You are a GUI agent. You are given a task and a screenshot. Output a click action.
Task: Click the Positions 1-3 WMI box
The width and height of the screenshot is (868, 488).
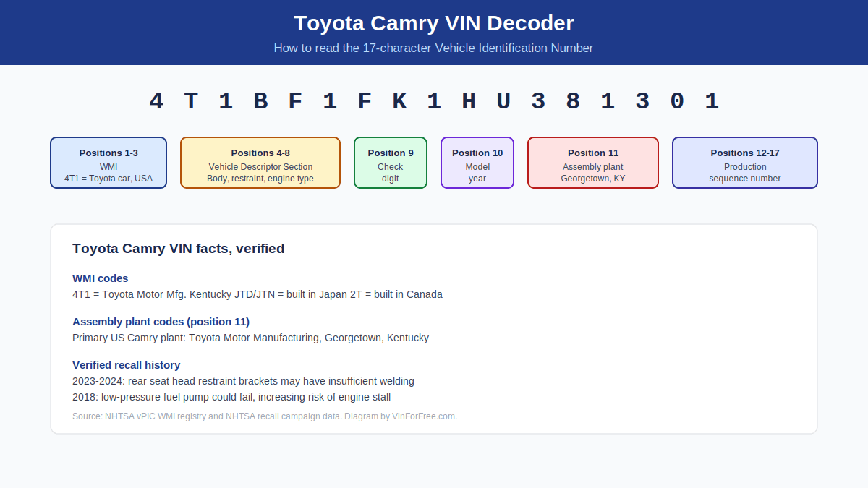coord(109,163)
